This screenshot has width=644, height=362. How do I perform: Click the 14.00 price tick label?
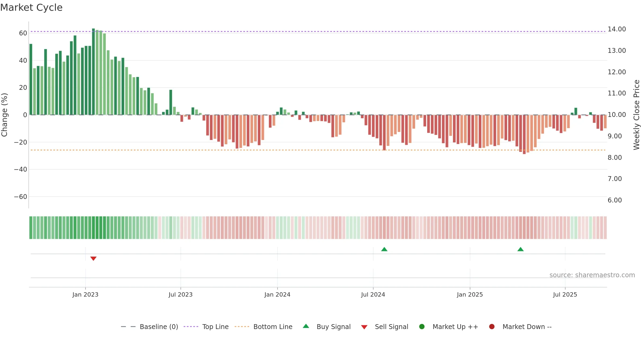[617, 29]
